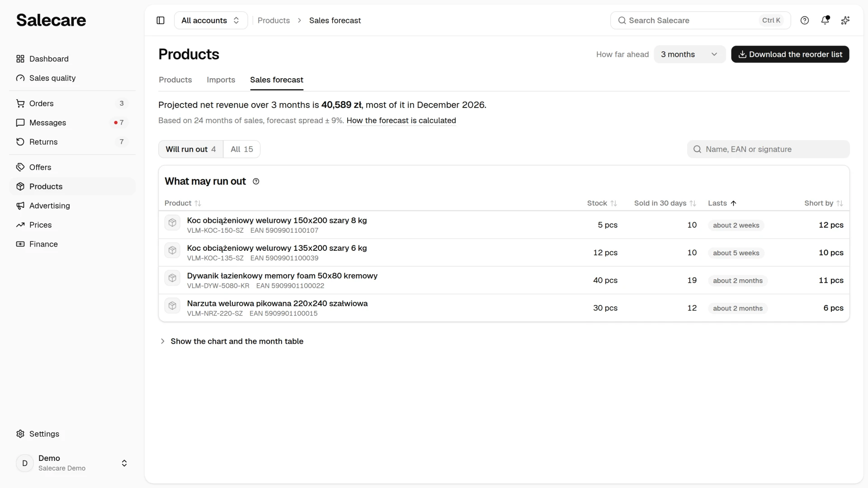
Task: Click the Name, EAN or signature search
Action: coord(768,149)
